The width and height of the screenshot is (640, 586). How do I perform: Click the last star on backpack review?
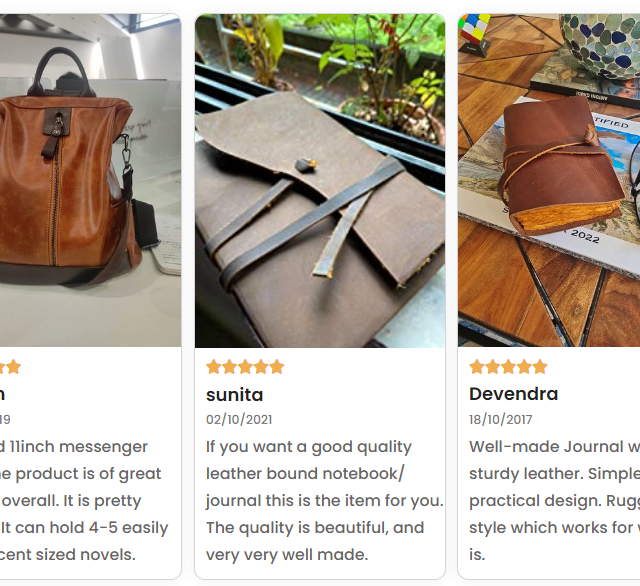pyautogui.click(x=13, y=367)
